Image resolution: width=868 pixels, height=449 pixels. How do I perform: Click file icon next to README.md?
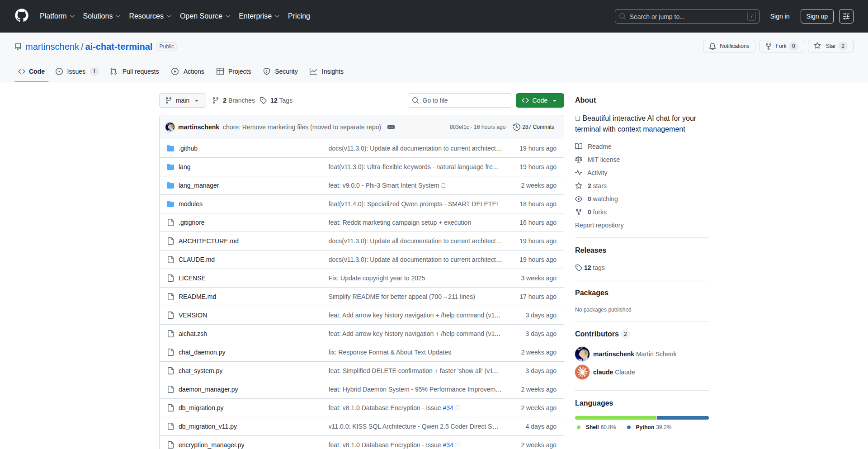(170, 297)
